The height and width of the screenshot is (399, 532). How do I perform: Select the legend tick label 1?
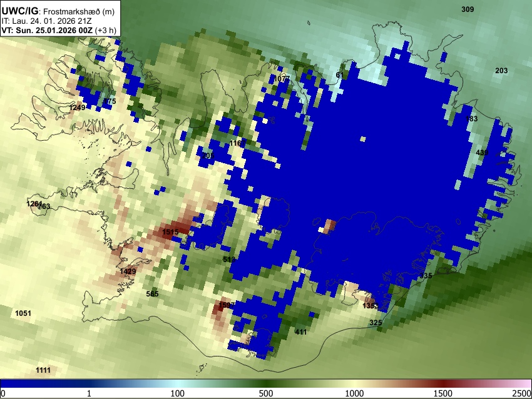point(89,393)
